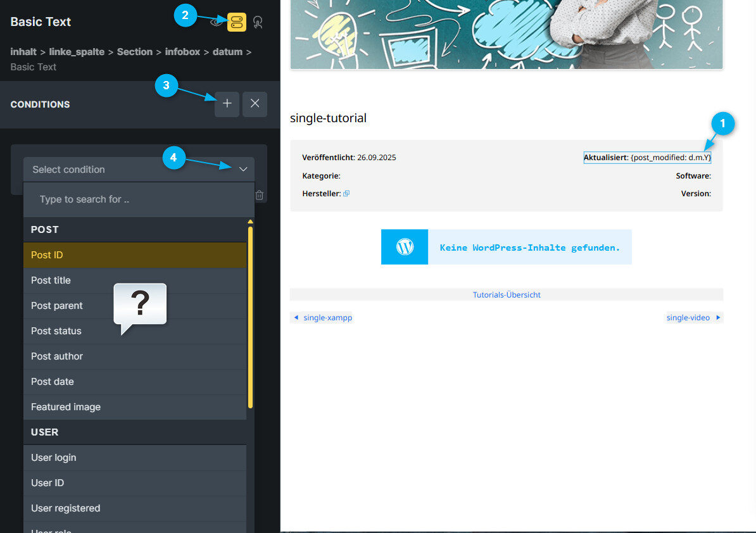Click the help question mark speech bubble
This screenshot has height=533, width=756.
click(140, 307)
